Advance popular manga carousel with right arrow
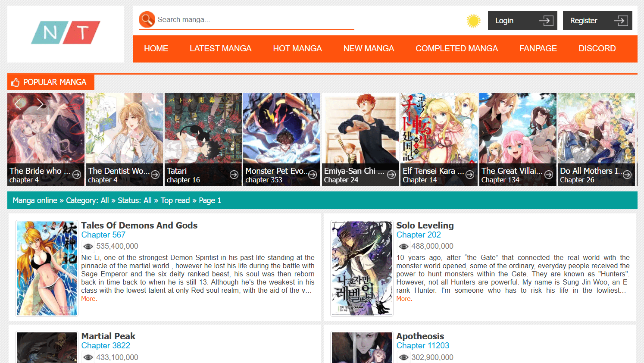This screenshot has height=363, width=644. pyautogui.click(x=40, y=104)
